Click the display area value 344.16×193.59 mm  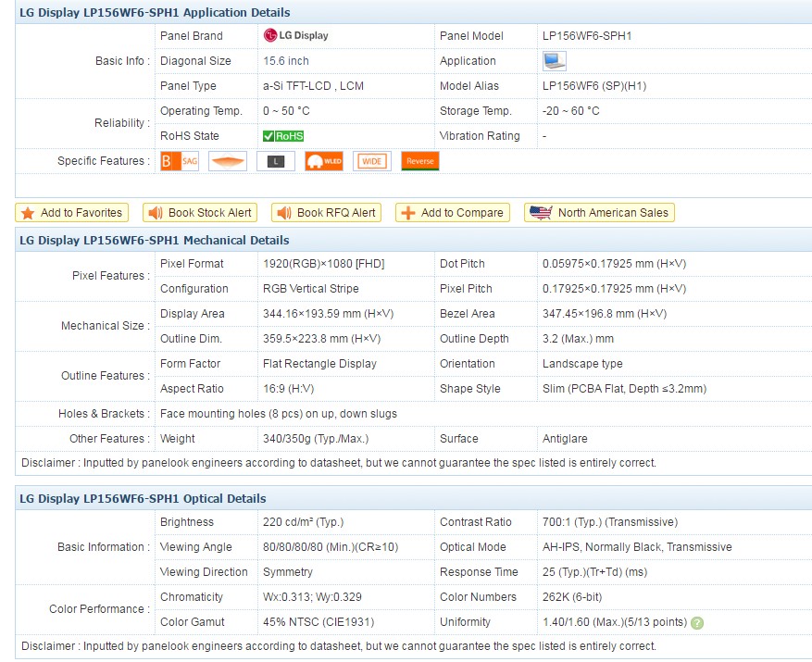point(329,314)
